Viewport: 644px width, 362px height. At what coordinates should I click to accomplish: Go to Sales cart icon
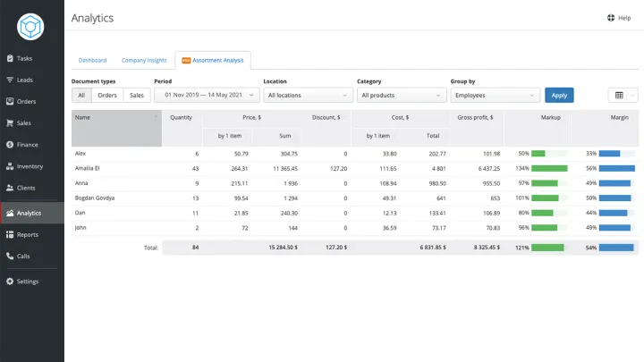click(x=10, y=122)
